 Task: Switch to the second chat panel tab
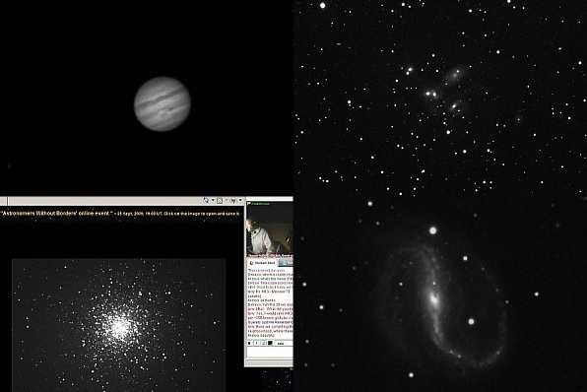coord(287,263)
